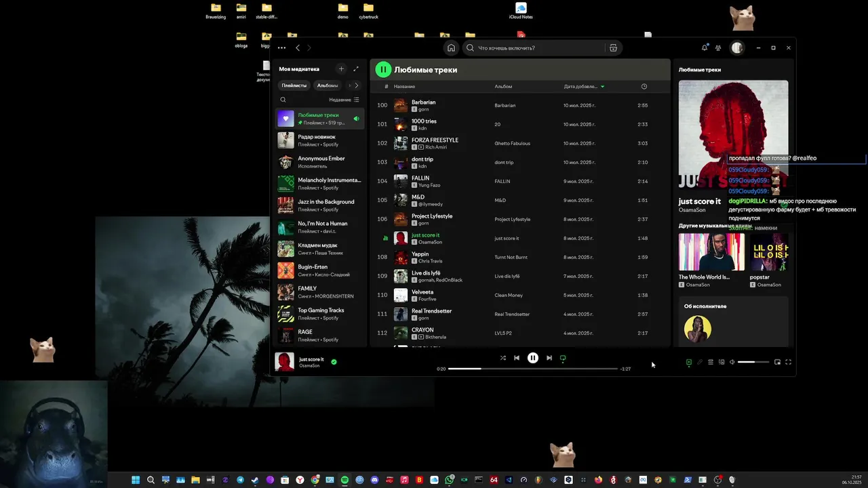
Task: Open the connect to a device menu
Action: tap(722, 362)
